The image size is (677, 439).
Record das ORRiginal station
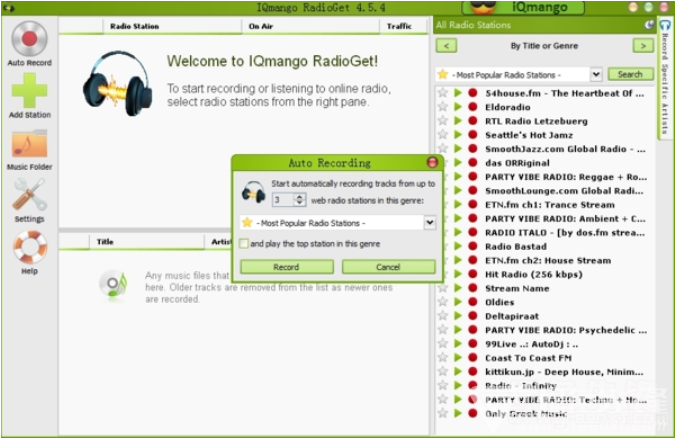(473, 163)
